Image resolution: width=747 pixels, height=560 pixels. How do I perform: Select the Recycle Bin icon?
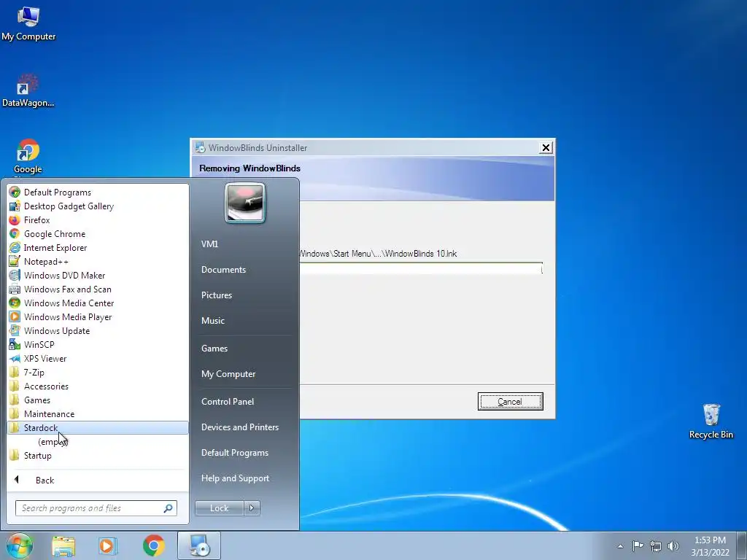(711, 421)
